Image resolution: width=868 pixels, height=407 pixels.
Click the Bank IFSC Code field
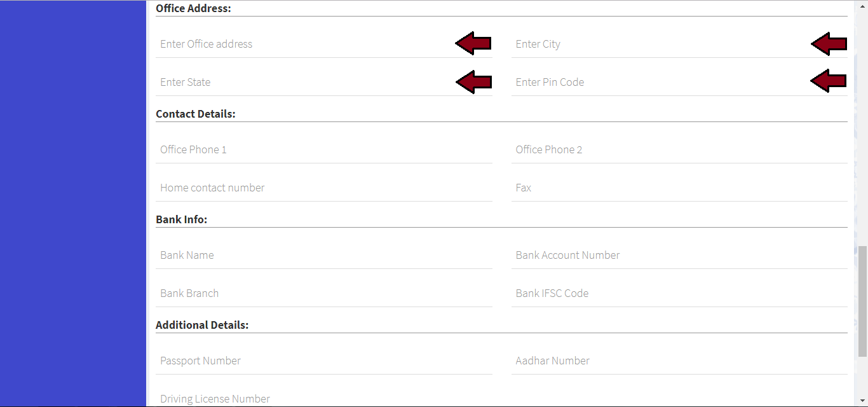click(x=679, y=293)
